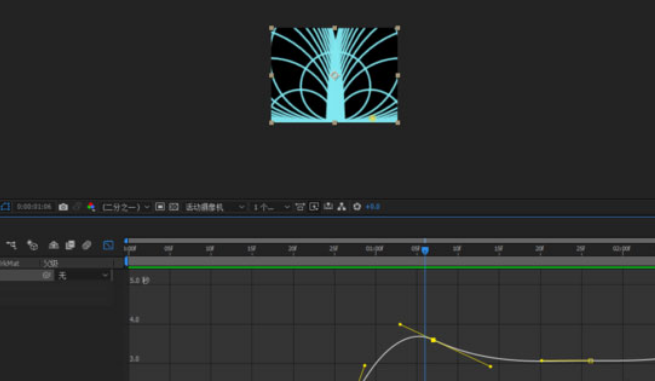Enable frame blending icon in timeline
The image size is (655, 381).
pyautogui.click(x=70, y=245)
